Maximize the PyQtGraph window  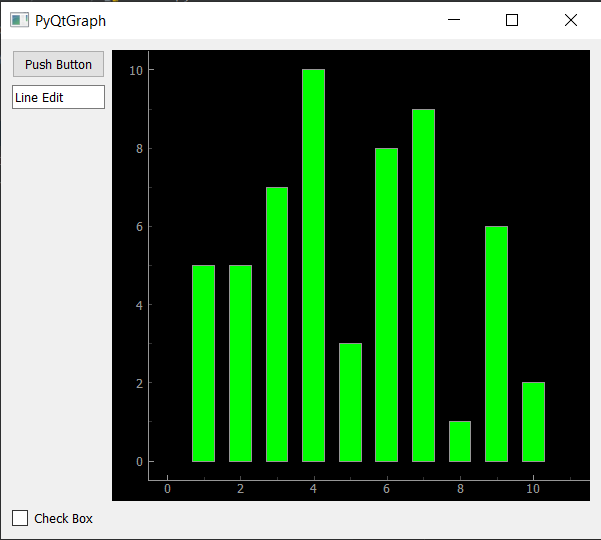[512, 20]
